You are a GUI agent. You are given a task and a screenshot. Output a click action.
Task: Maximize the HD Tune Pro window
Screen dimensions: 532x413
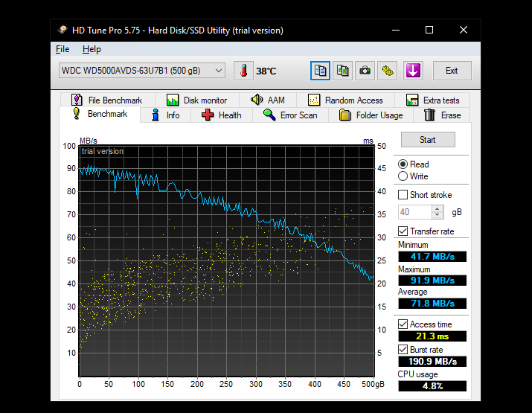pyautogui.click(x=429, y=31)
